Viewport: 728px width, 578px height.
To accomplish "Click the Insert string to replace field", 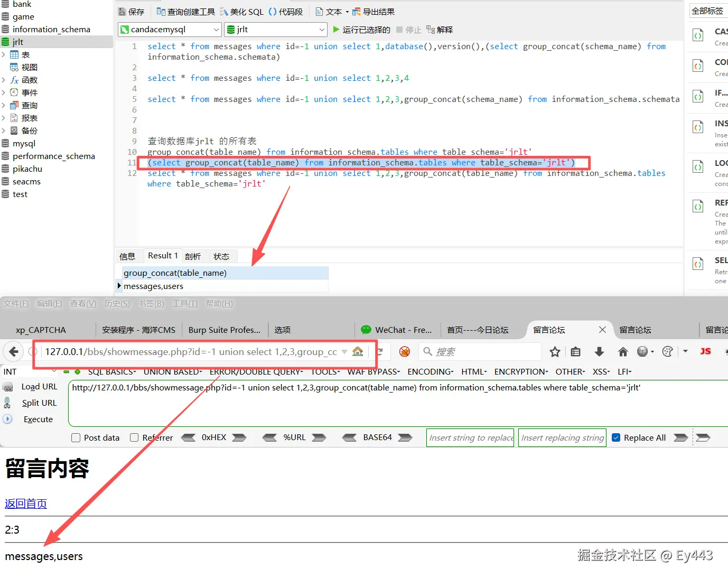I will point(470,437).
